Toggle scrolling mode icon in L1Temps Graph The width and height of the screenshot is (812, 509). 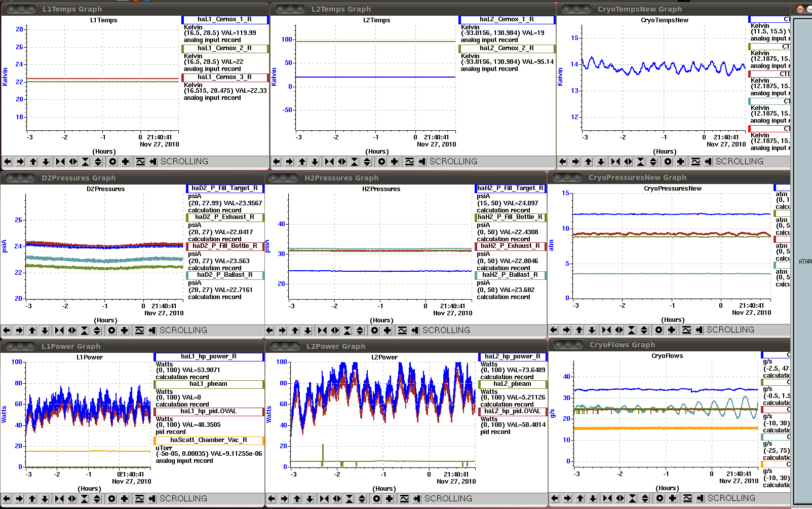(153, 162)
